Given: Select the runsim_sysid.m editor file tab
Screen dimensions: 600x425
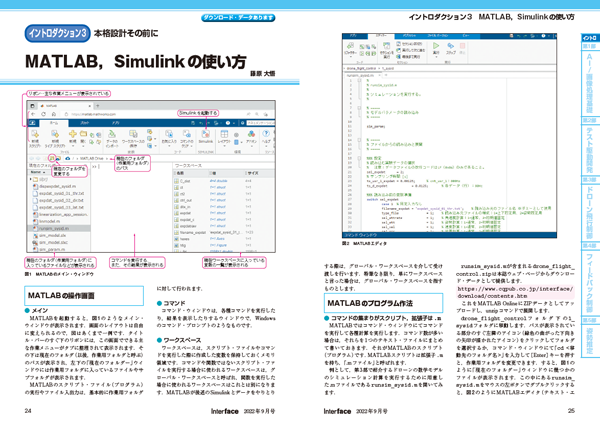Looking at the screenshot, I should (360, 76).
